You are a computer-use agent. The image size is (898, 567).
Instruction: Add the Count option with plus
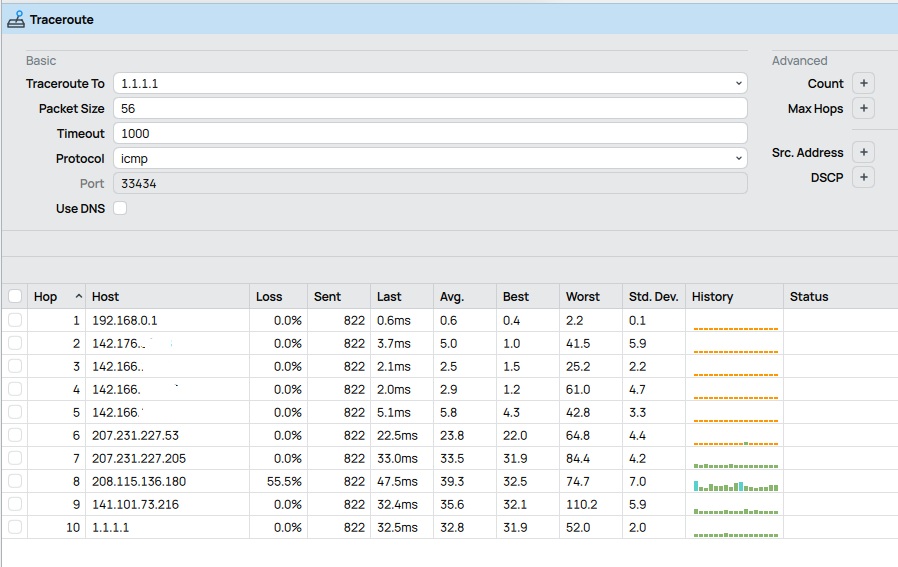[x=864, y=84]
